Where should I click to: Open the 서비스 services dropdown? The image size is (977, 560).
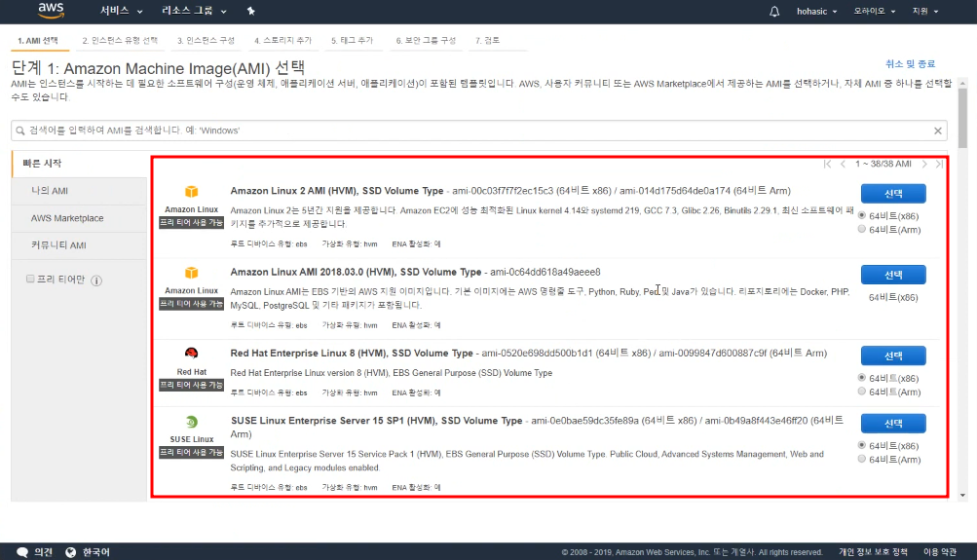(x=121, y=11)
